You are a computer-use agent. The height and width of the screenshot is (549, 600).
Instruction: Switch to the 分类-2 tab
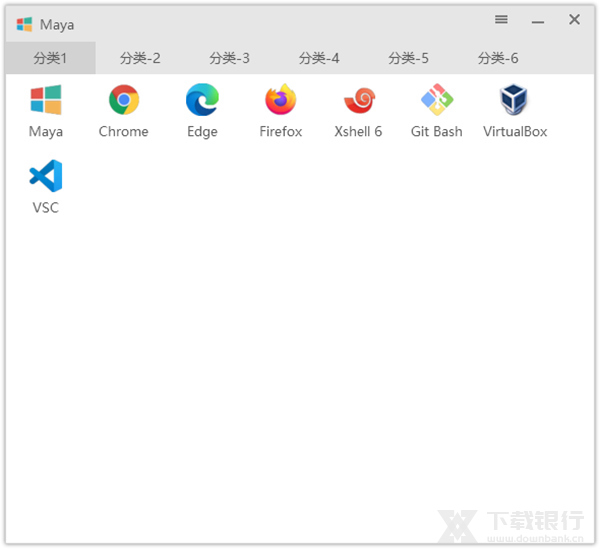[x=140, y=58]
